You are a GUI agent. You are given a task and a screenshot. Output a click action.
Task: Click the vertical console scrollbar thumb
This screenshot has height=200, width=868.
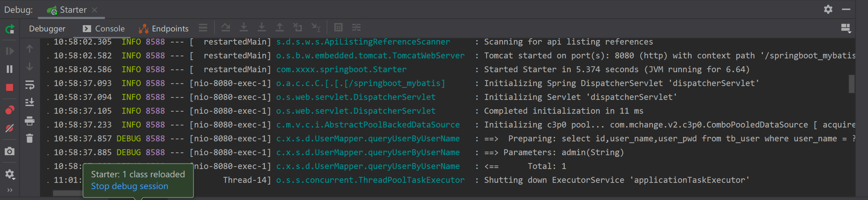pos(851,84)
